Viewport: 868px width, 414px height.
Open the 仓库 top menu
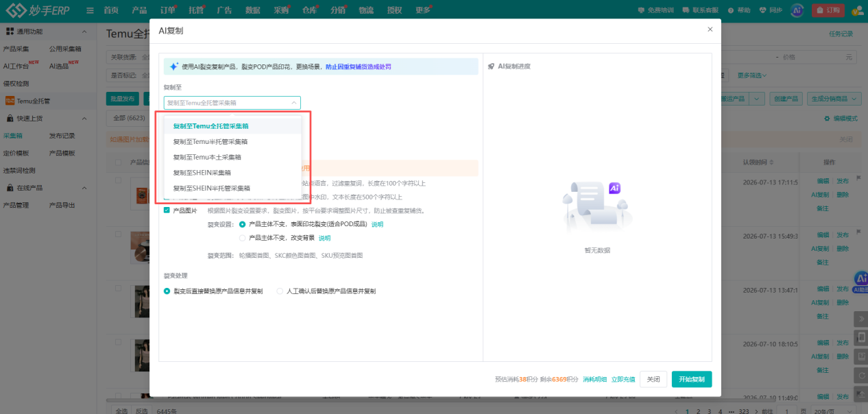310,10
